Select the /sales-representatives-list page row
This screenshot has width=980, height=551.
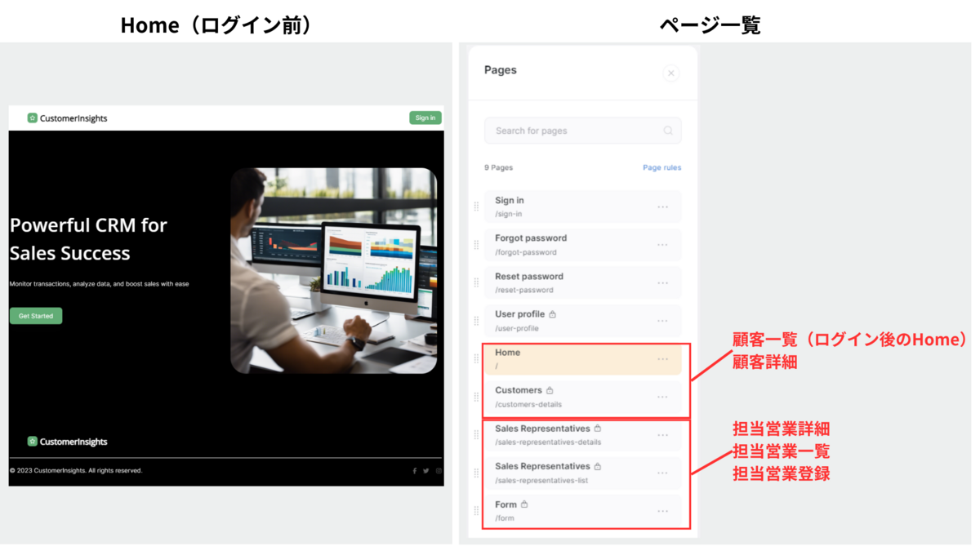[x=582, y=473]
